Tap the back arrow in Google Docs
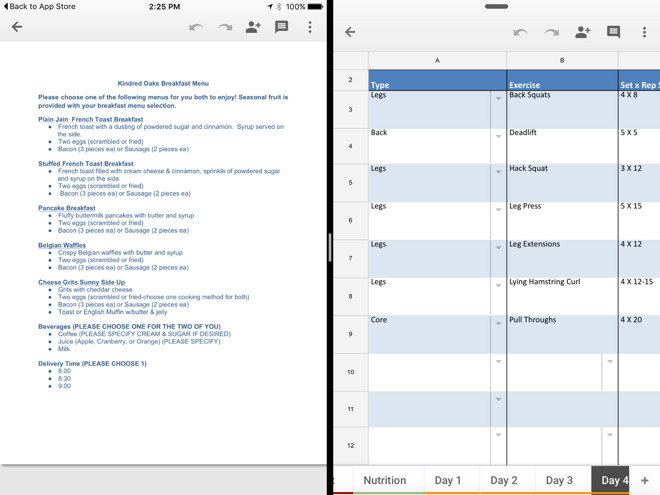This screenshot has height=495, width=660. (17, 27)
